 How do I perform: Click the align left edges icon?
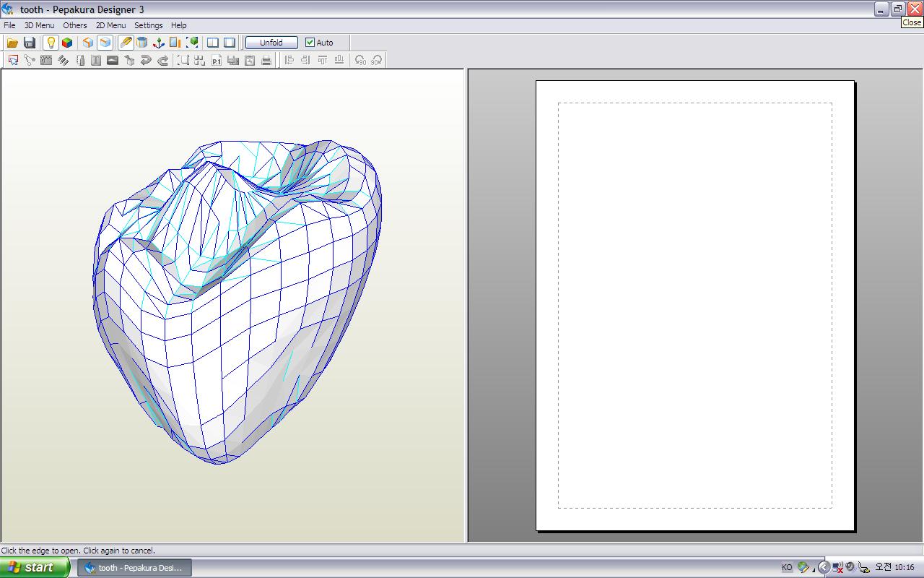(x=289, y=60)
